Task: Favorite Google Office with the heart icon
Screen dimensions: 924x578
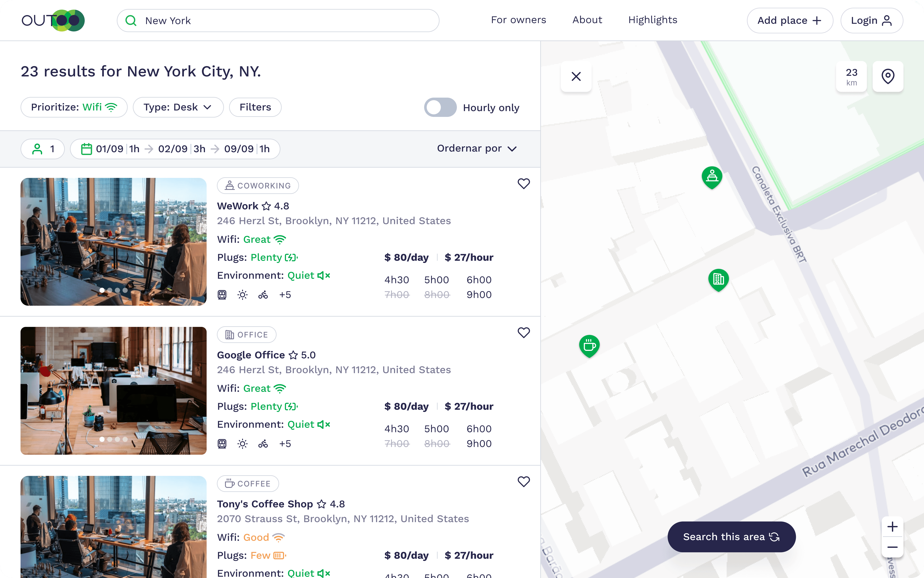Action: [523, 333]
